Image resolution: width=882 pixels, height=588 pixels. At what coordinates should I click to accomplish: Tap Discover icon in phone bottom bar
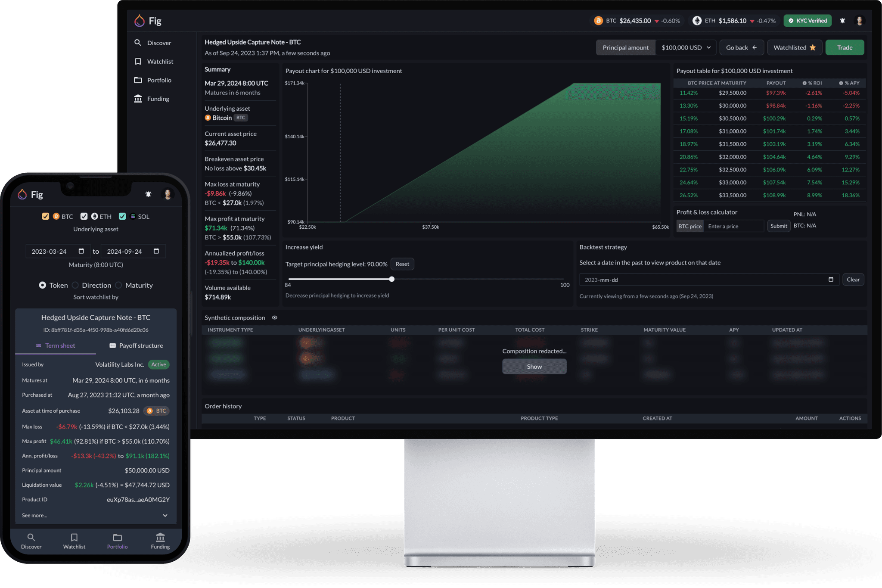pyautogui.click(x=31, y=537)
